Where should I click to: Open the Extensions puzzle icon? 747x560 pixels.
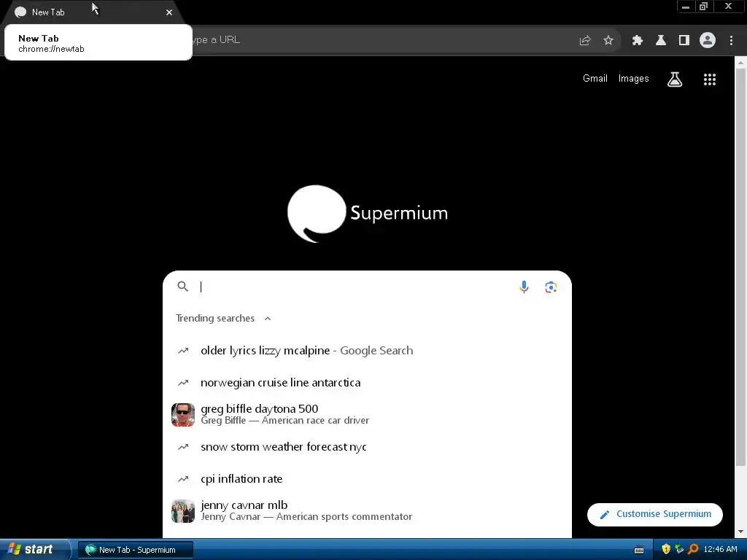637,41
